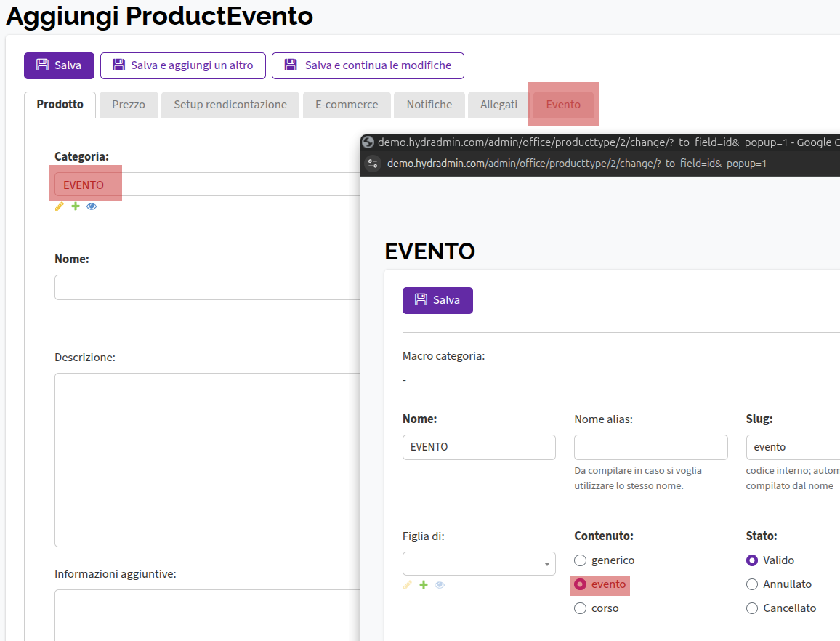Click the site info icon in popup address bar
The width and height of the screenshot is (840, 641).
tap(373, 164)
